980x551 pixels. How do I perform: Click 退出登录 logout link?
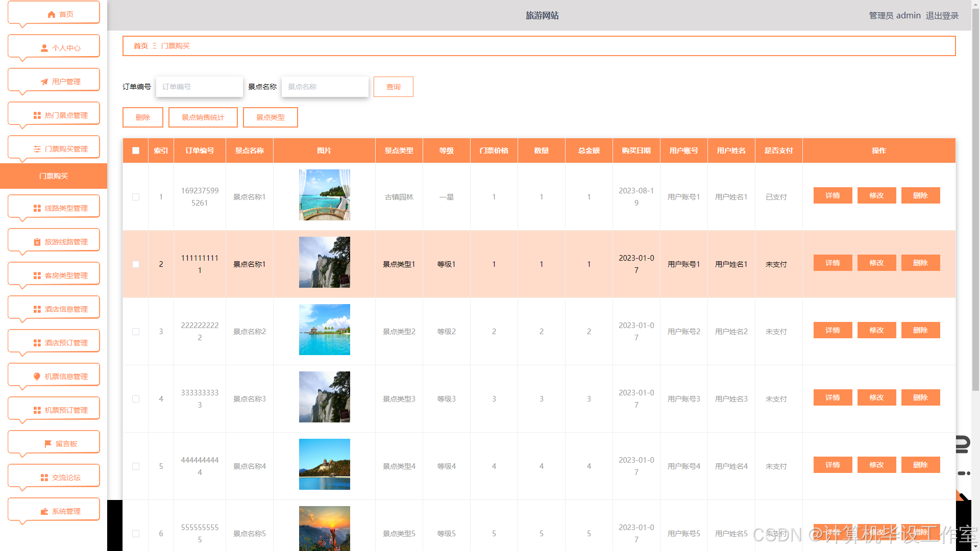click(942, 15)
